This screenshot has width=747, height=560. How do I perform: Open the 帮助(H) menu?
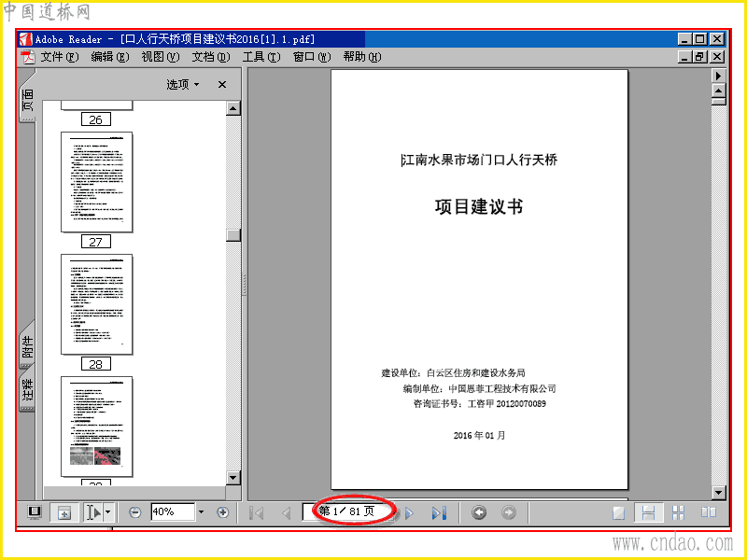[362, 57]
